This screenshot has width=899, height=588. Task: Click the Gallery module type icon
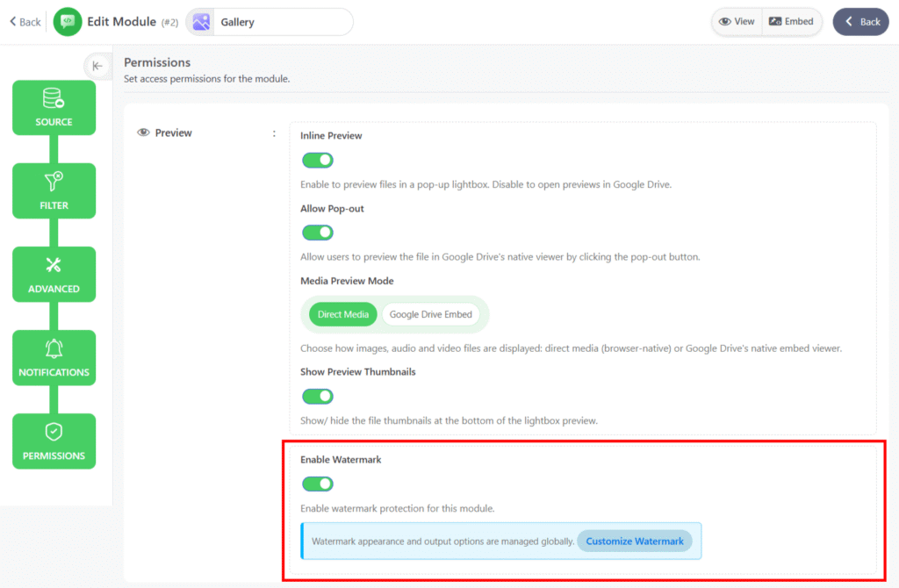(201, 22)
